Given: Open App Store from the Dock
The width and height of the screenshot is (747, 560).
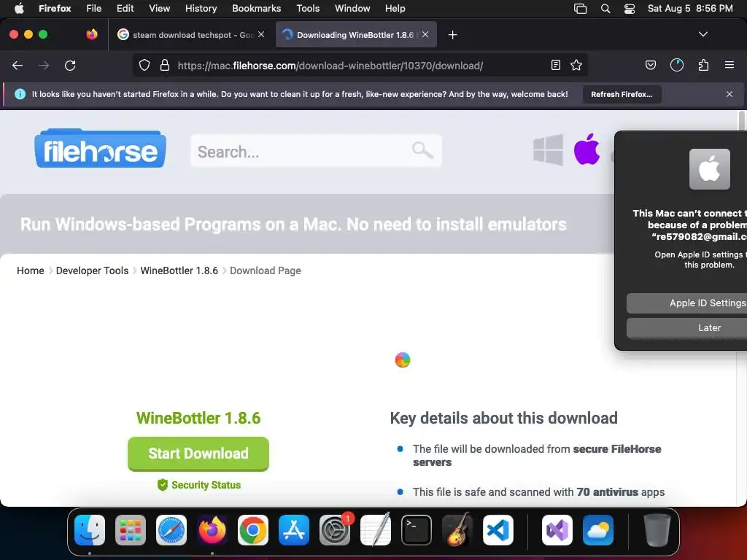Looking at the screenshot, I should [x=294, y=530].
